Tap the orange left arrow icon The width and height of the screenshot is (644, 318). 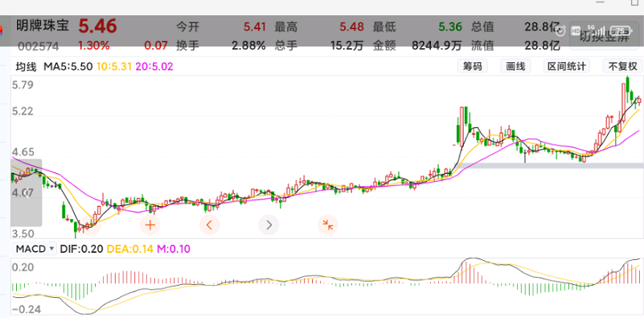coord(210,225)
